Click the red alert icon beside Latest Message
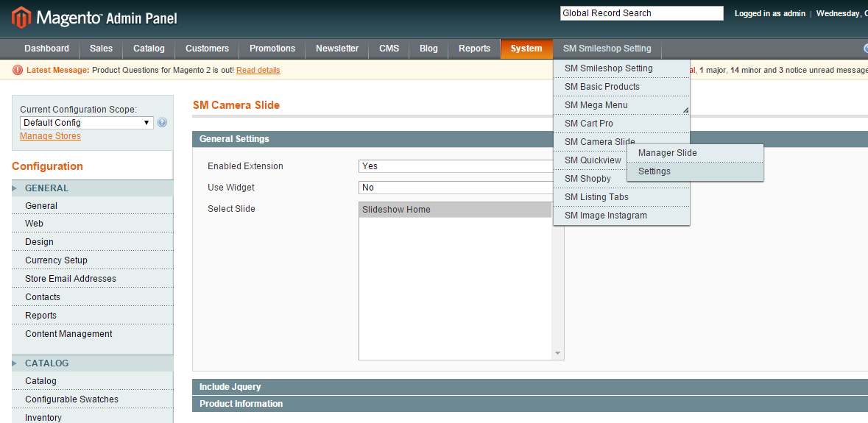 [18, 70]
